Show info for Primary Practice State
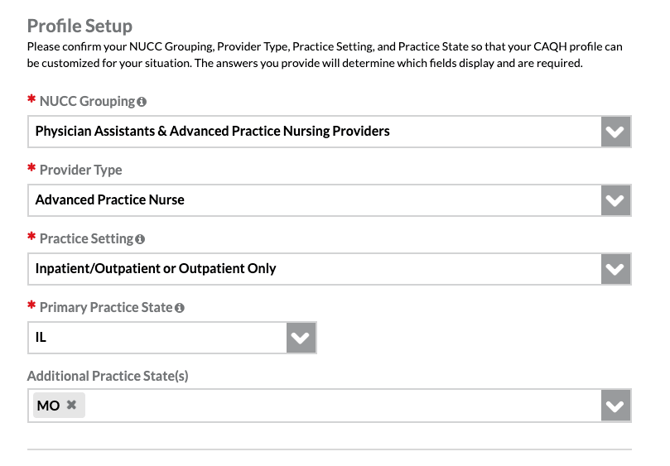 180,308
